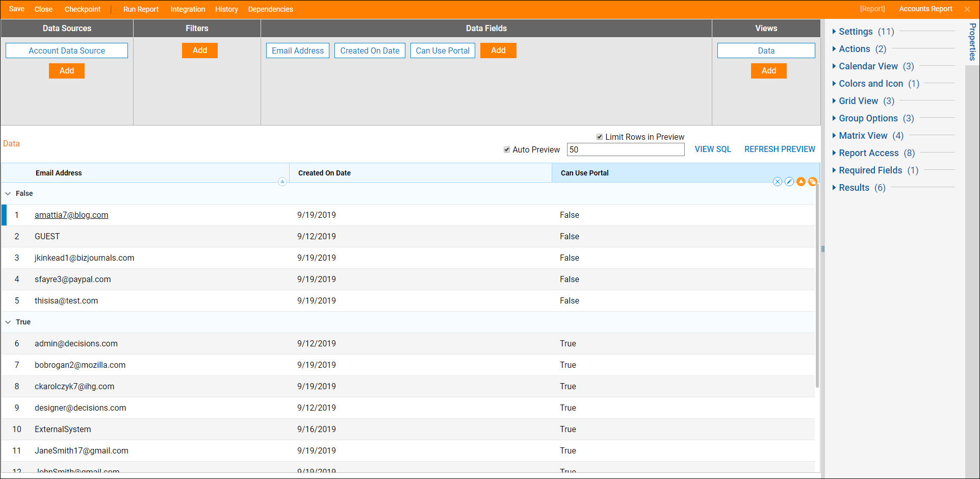Viewport: 980px width, 479px height.
Task: Select ckarolczyk7@ihg.com row
Action: pyautogui.click(x=408, y=387)
